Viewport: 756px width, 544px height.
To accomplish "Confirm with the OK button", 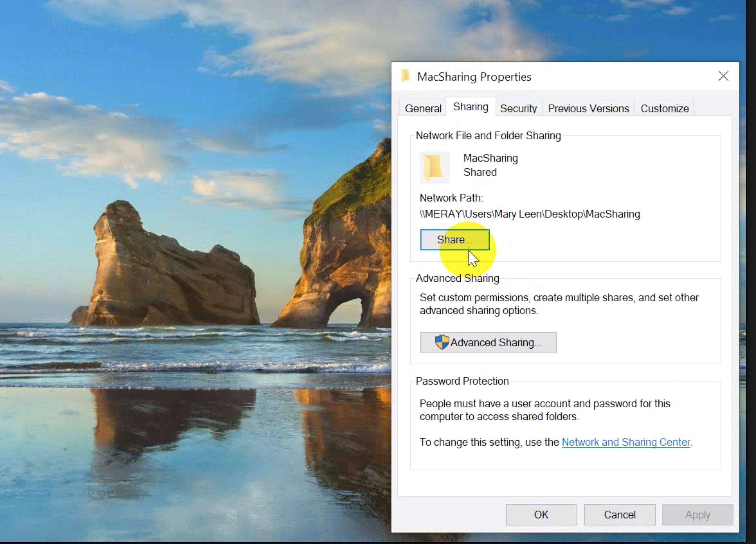I will (541, 515).
